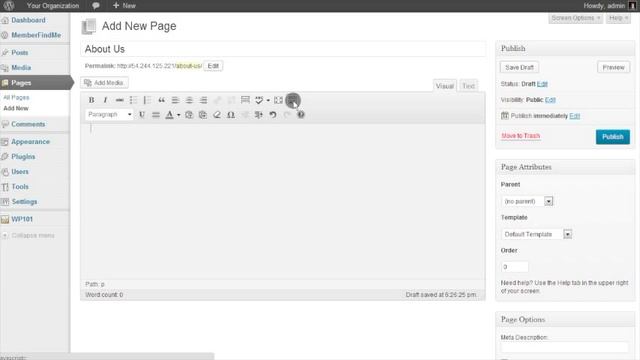Insert the More tag
This screenshot has height=360, width=640.
coord(245,100)
